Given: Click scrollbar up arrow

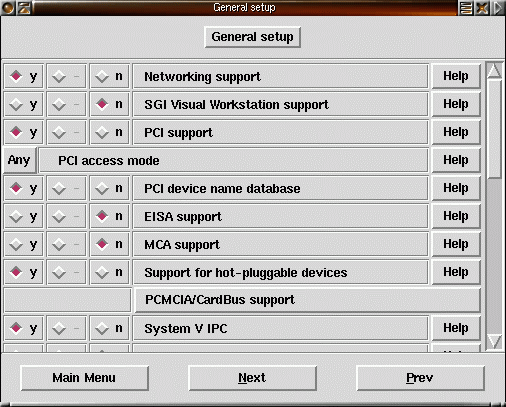Looking at the screenshot, I should point(494,71).
